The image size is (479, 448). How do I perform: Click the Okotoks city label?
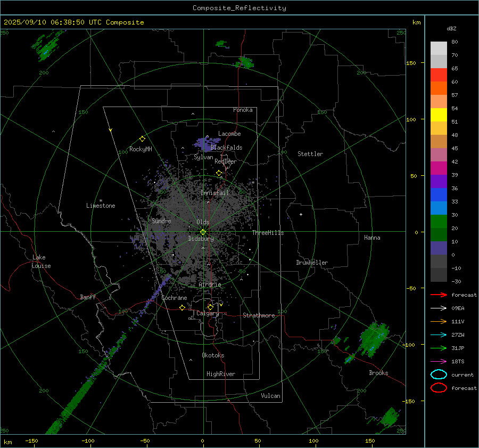tap(213, 355)
